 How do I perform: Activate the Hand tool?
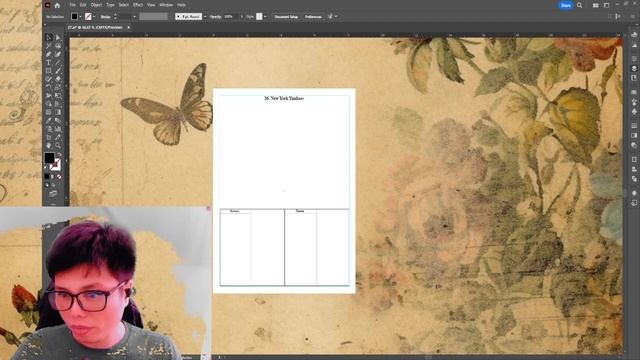tap(49, 145)
